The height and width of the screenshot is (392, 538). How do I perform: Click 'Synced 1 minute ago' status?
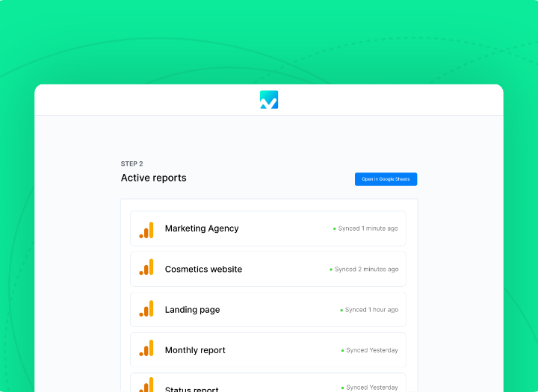(x=368, y=228)
